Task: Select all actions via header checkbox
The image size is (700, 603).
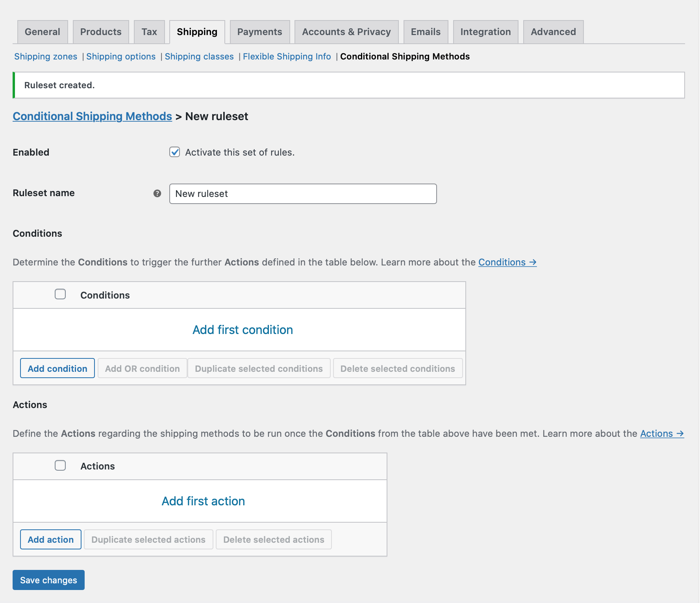Action: pos(60,465)
